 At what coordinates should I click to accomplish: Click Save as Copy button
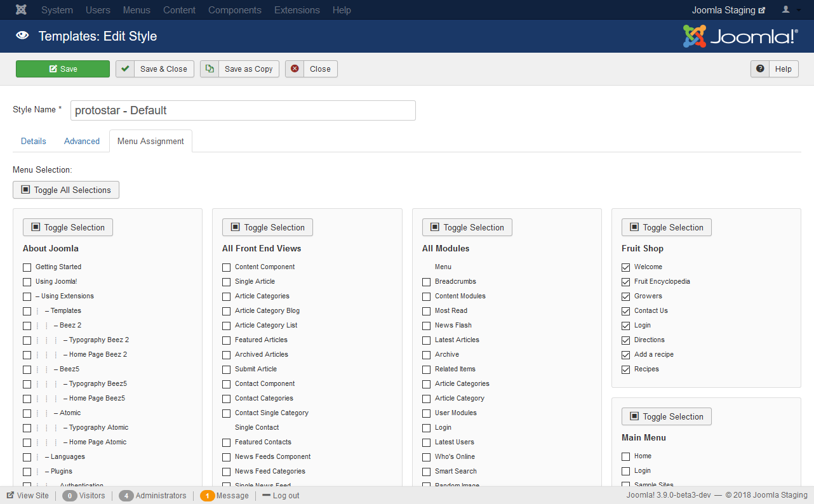point(240,69)
